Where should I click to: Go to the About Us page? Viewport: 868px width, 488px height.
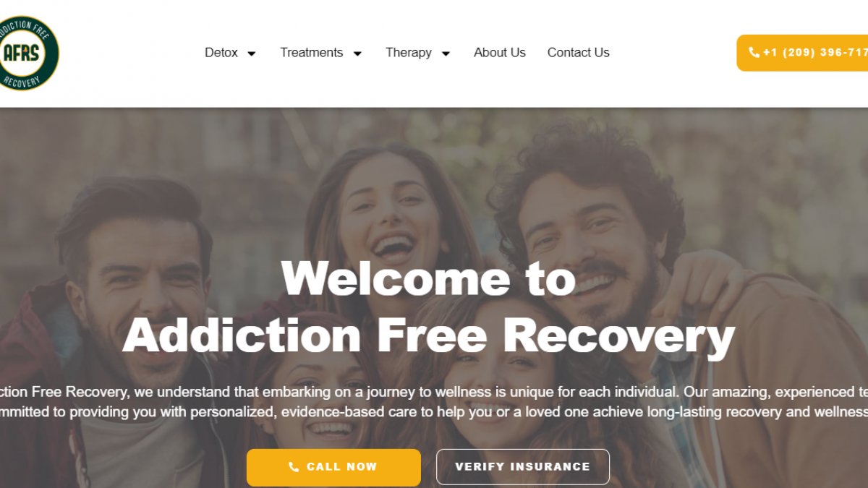tap(500, 53)
